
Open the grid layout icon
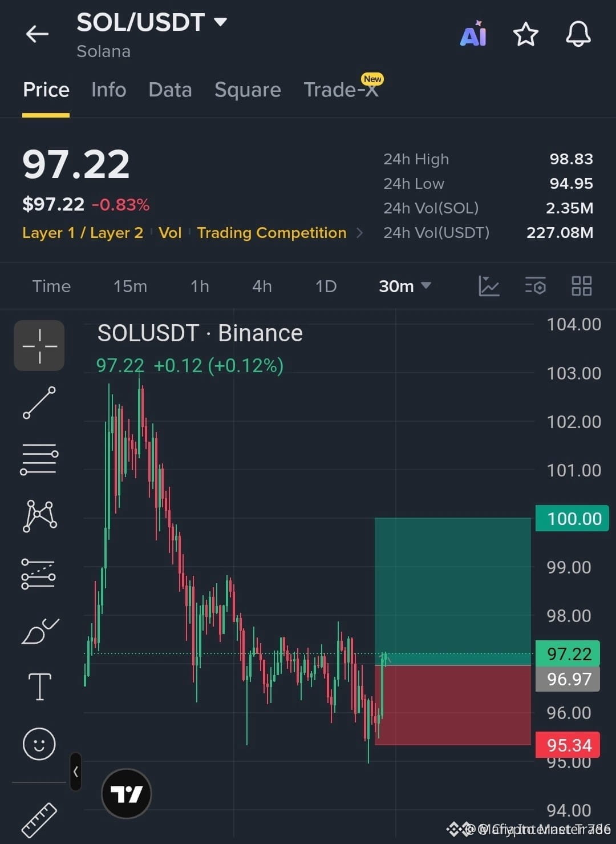581,286
